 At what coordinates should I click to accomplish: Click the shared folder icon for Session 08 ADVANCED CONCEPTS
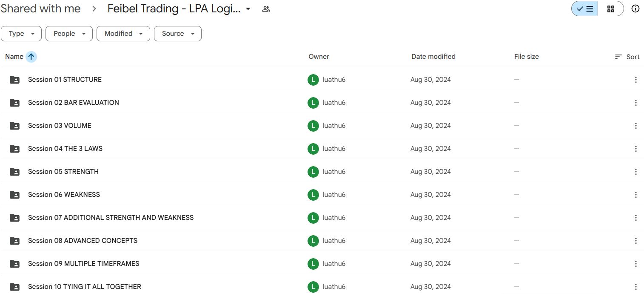pos(14,241)
